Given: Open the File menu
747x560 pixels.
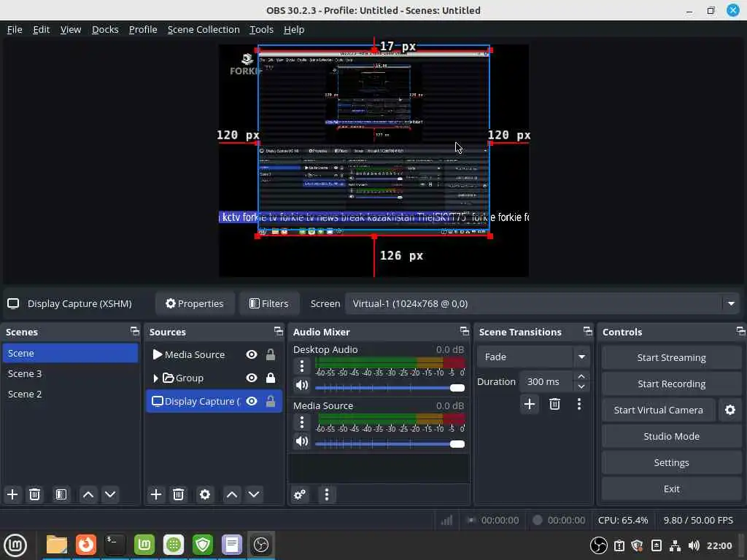Looking at the screenshot, I should coord(15,29).
